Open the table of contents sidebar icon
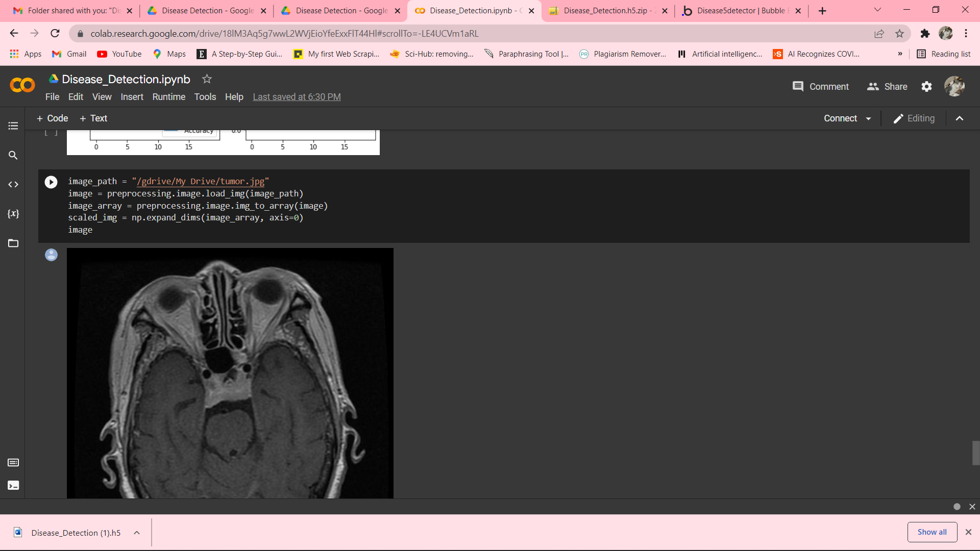The image size is (980, 551). click(x=13, y=126)
